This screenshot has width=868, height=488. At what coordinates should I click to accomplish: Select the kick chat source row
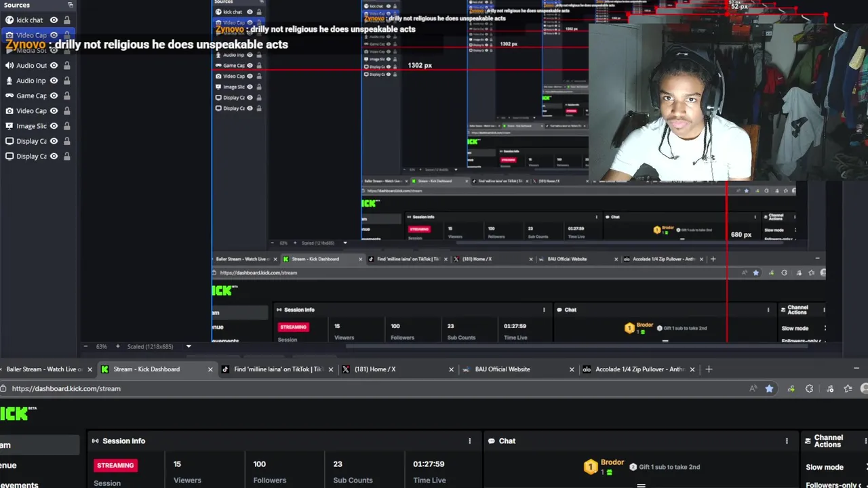pyautogui.click(x=37, y=20)
